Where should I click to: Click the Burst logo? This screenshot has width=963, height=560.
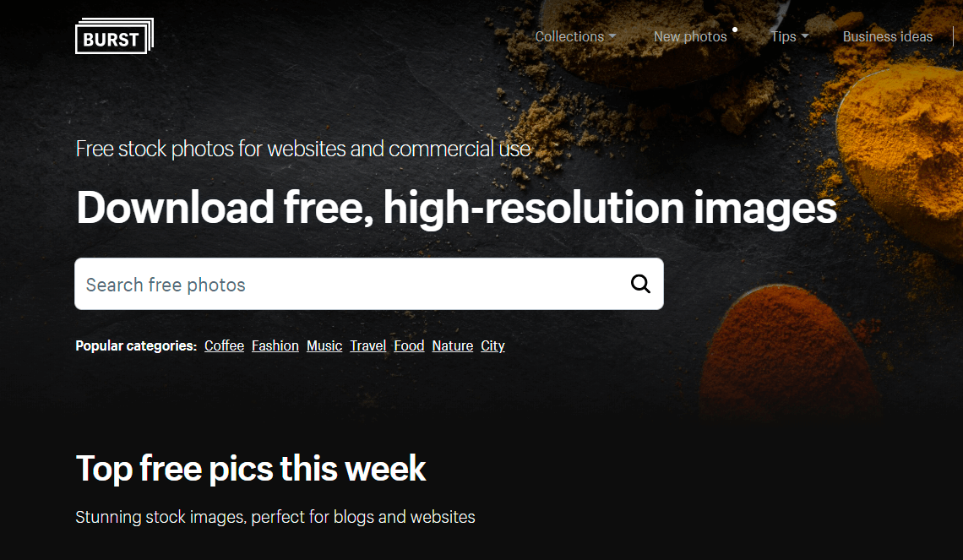pyautogui.click(x=114, y=35)
